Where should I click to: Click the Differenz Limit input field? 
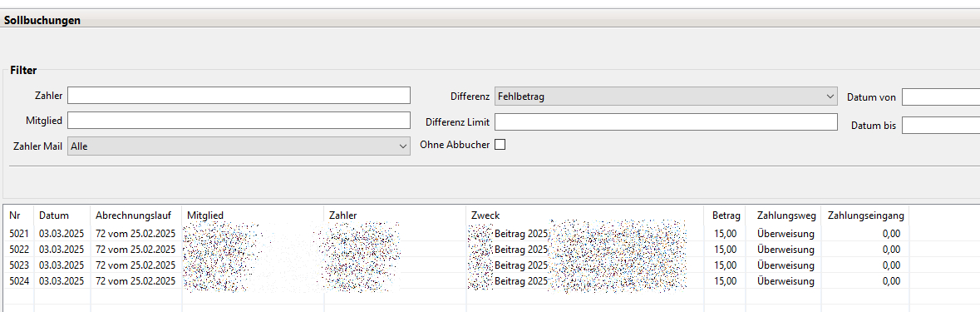point(666,122)
